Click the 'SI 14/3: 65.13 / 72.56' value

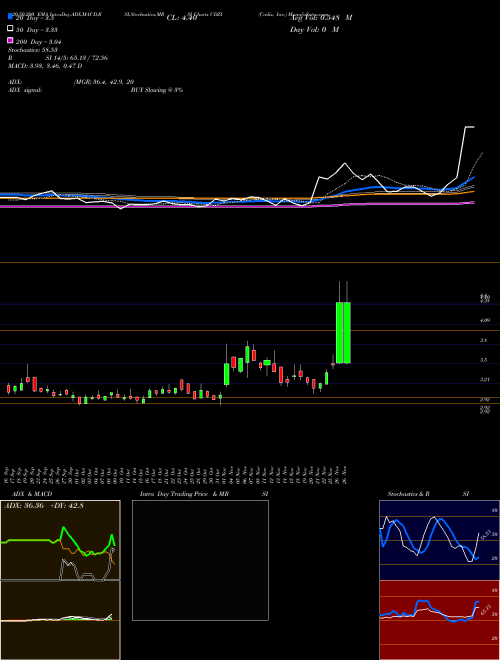77,58
